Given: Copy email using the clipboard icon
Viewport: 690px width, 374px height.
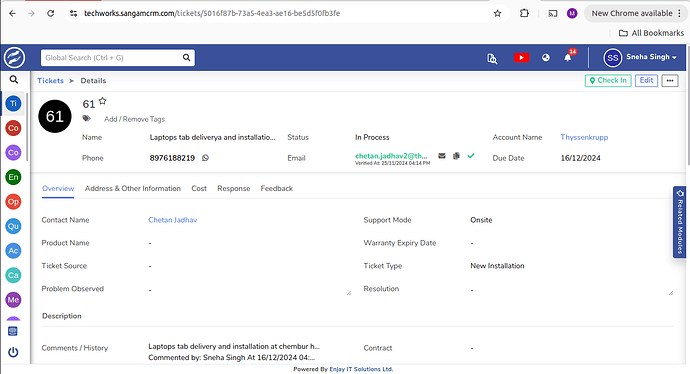Looking at the screenshot, I should coord(456,156).
